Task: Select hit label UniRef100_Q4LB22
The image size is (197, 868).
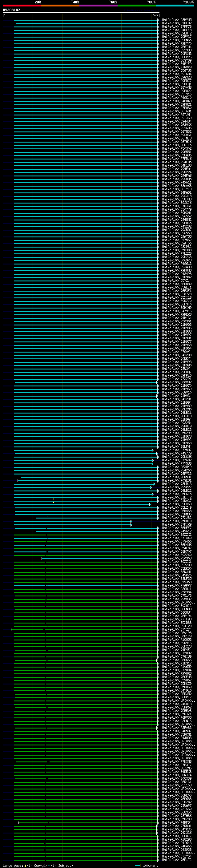Action: [177, 491]
